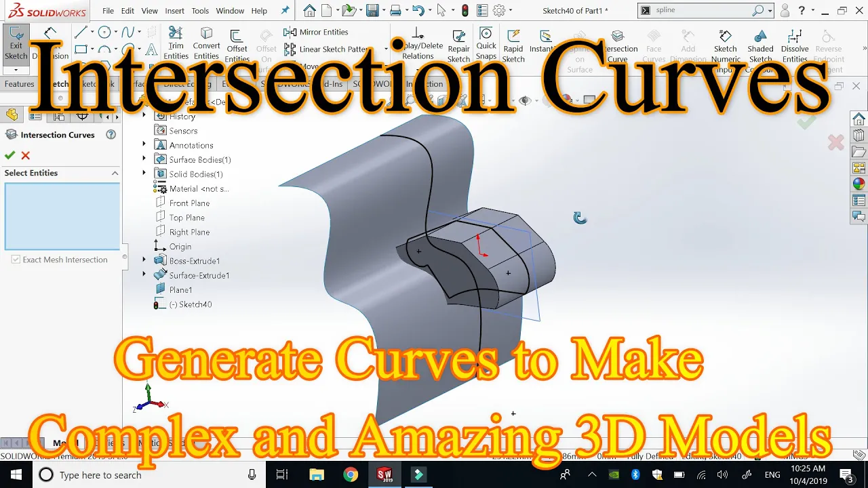Expand Surface Bodies(1) node

click(x=144, y=159)
